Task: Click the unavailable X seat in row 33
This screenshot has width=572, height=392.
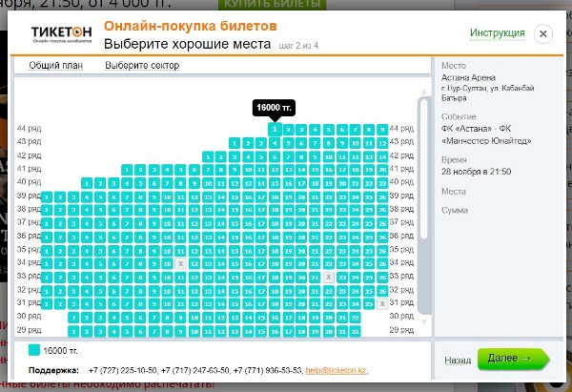Action: (328, 277)
